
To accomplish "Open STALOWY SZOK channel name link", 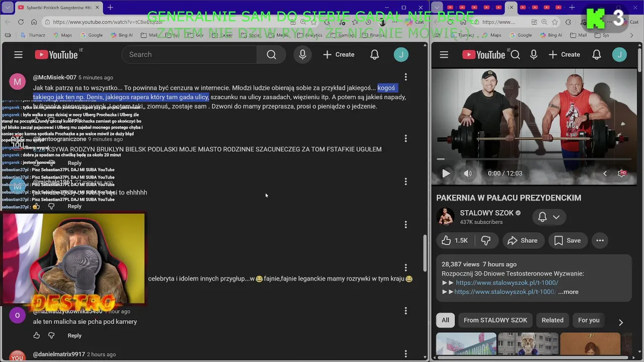I will pyautogui.click(x=487, y=213).
